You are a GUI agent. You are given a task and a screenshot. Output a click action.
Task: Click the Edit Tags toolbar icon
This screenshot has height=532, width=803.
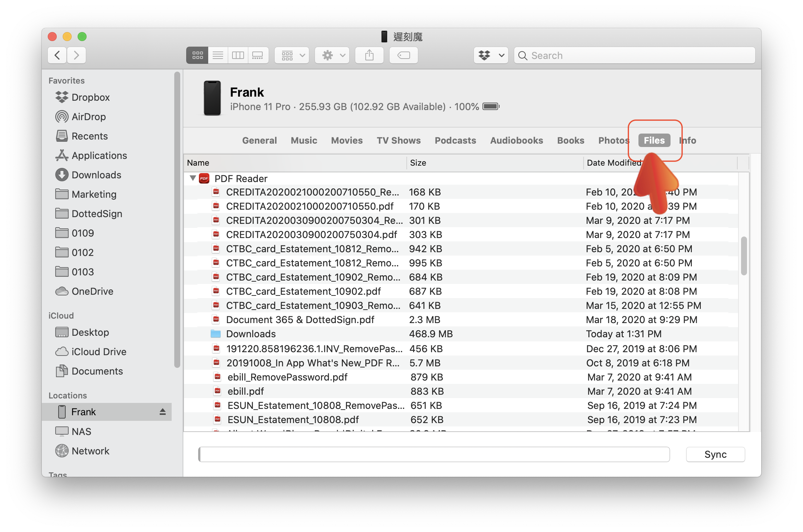point(404,56)
